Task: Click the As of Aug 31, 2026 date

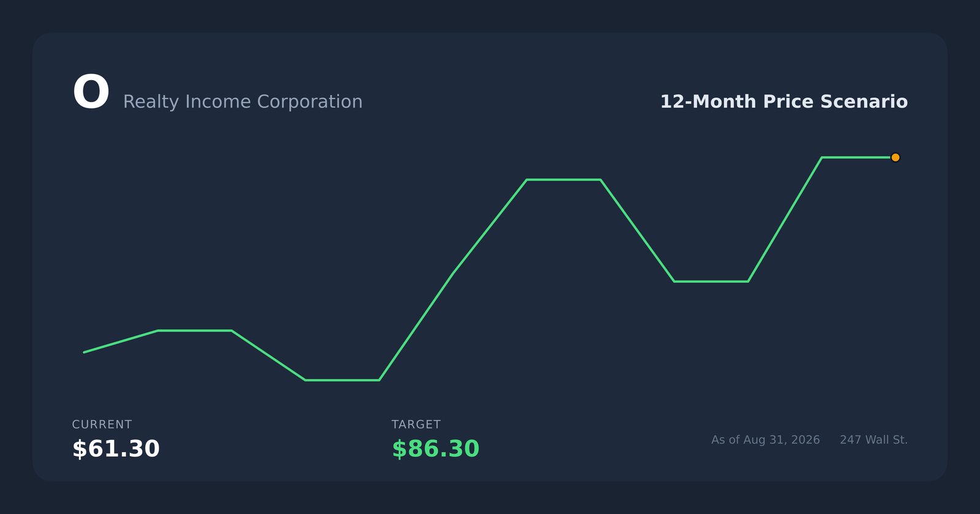Action: click(766, 440)
